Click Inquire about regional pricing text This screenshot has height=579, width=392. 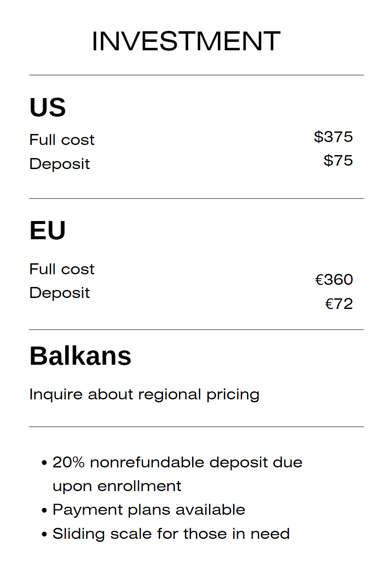click(x=144, y=394)
